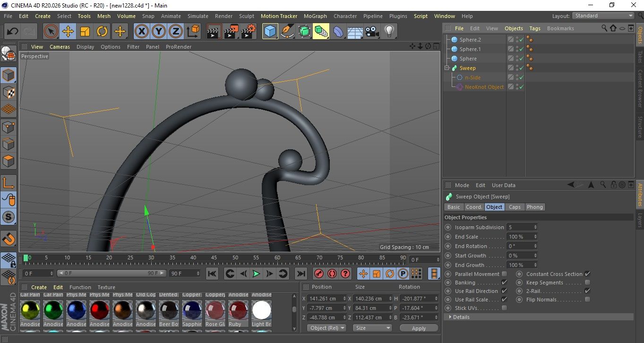
Task: Enable Flip Normals checkbox
Action: (x=587, y=300)
